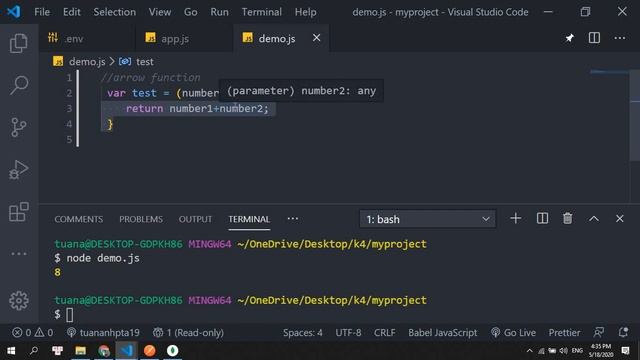Maximize the panel with up chevron
The width and height of the screenshot is (640, 360).
pos(594,218)
